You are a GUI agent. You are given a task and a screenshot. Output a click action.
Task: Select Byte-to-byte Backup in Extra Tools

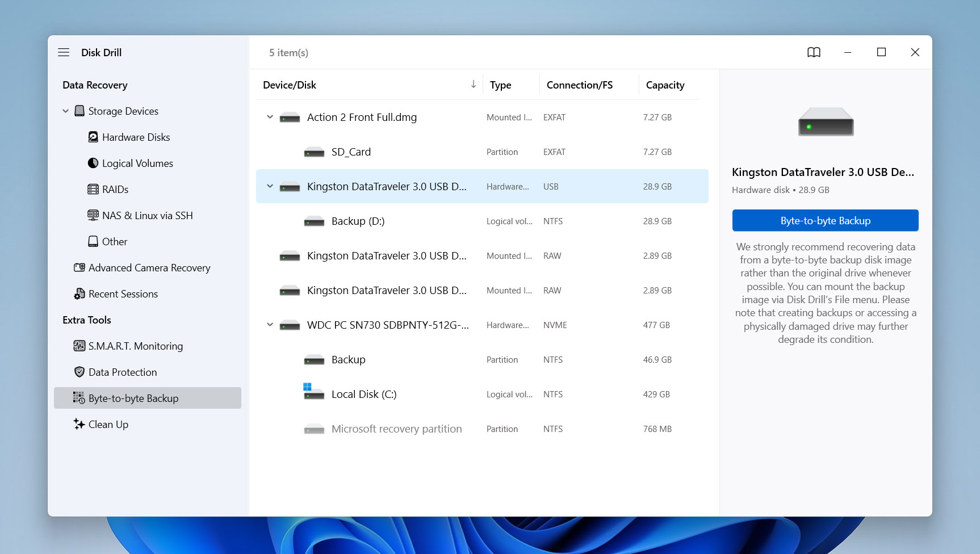pos(148,398)
